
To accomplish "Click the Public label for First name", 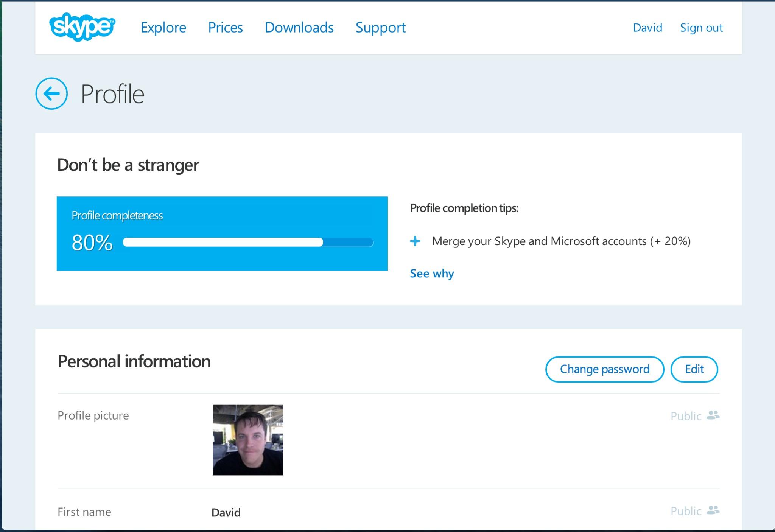I will point(686,511).
